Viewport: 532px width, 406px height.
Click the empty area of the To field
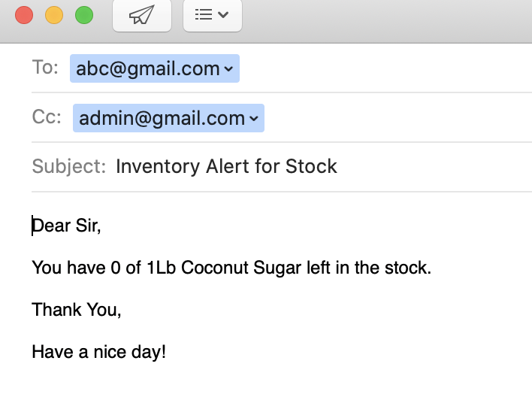385,68
